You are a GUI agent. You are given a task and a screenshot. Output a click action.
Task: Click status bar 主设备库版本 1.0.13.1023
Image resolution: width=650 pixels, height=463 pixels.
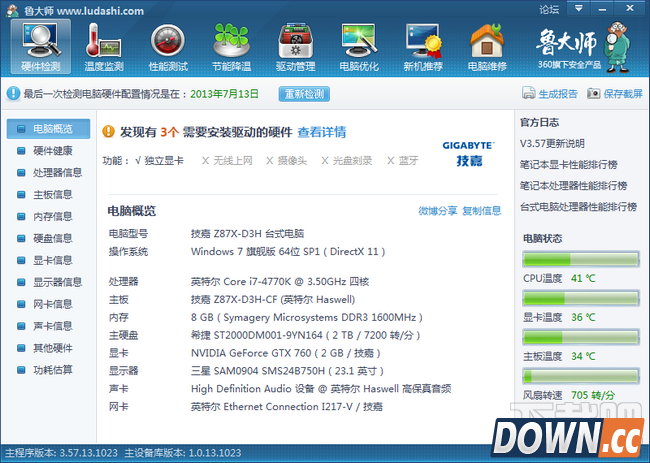pos(183,453)
